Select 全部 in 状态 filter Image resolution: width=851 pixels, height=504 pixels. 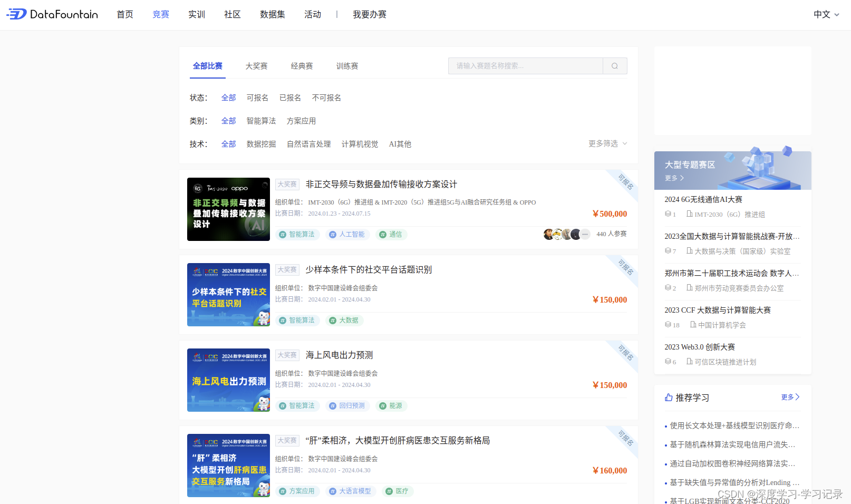click(229, 98)
